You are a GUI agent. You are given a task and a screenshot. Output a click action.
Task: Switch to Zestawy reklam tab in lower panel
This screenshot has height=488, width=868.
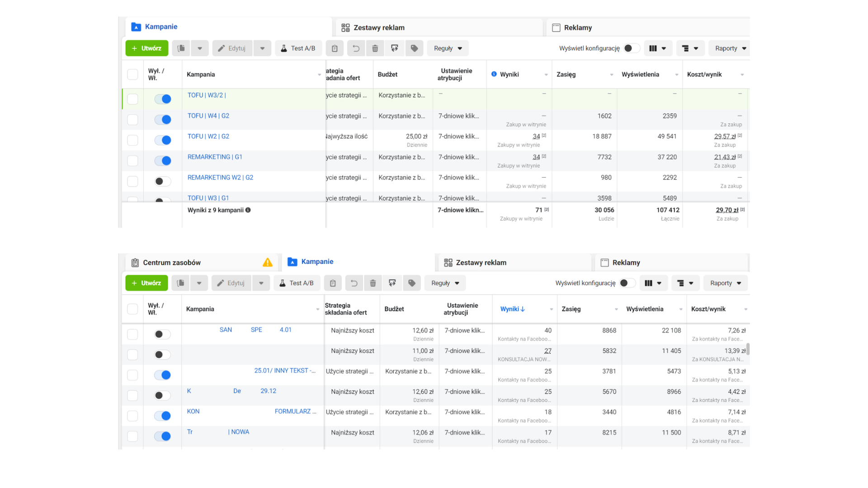(514, 263)
